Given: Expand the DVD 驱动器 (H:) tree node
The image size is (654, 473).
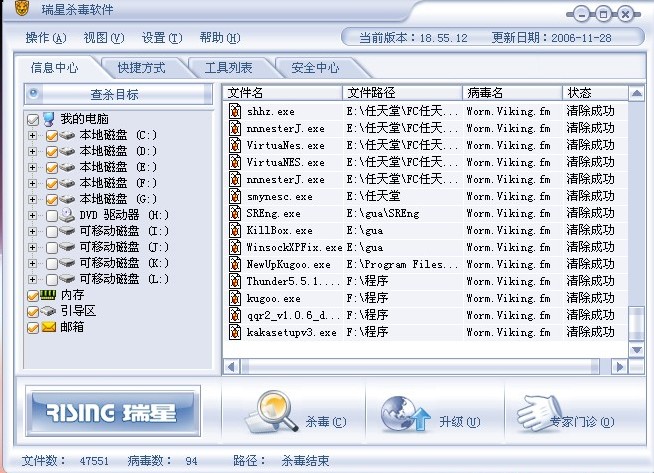Looking at the screenshot, I should click(32, 215).
